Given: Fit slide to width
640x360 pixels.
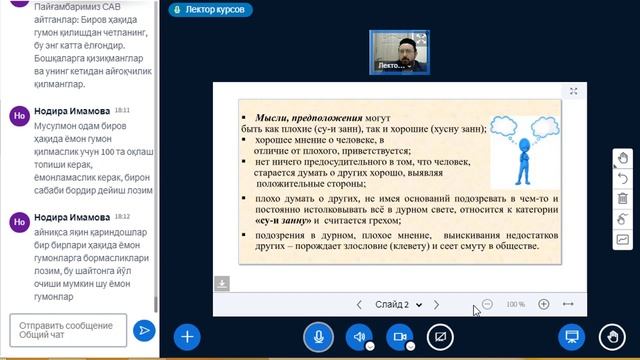Looking at the screenshot, I should click(568, 304).
